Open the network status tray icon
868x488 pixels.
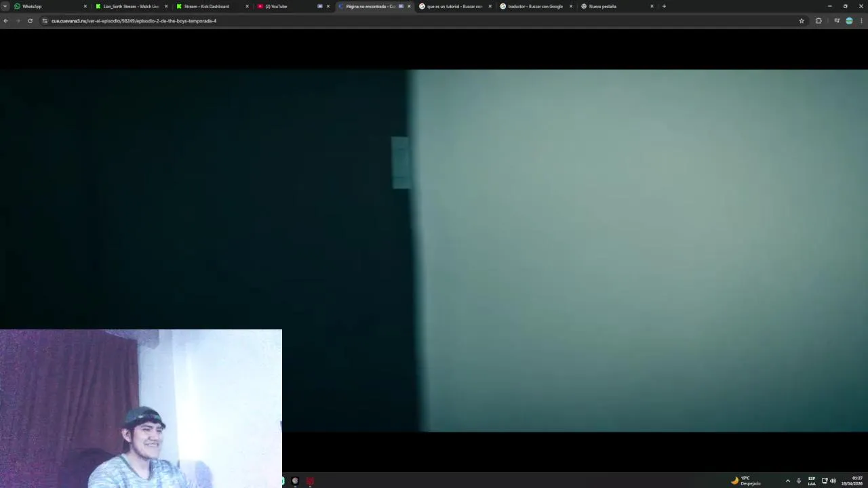tap(825, 481)
